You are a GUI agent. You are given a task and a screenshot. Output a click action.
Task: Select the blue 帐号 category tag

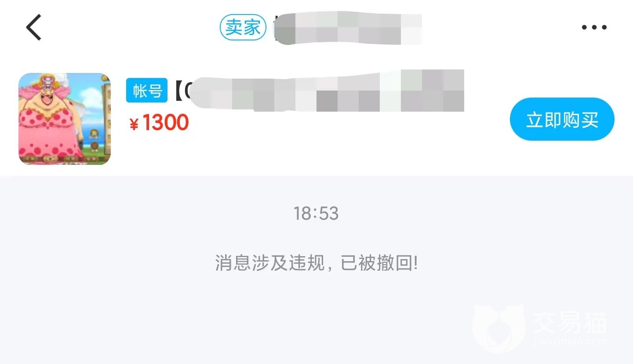(x=147, y=90)
